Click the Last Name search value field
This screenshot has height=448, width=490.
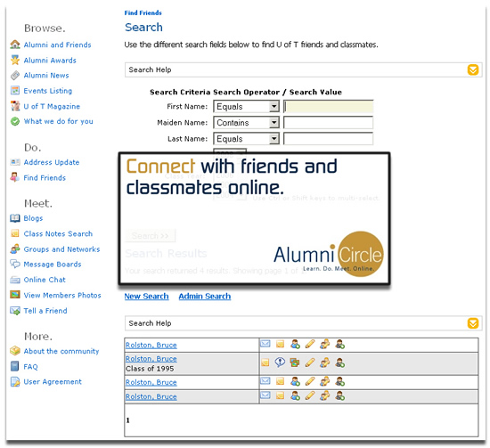pos(328,139)
